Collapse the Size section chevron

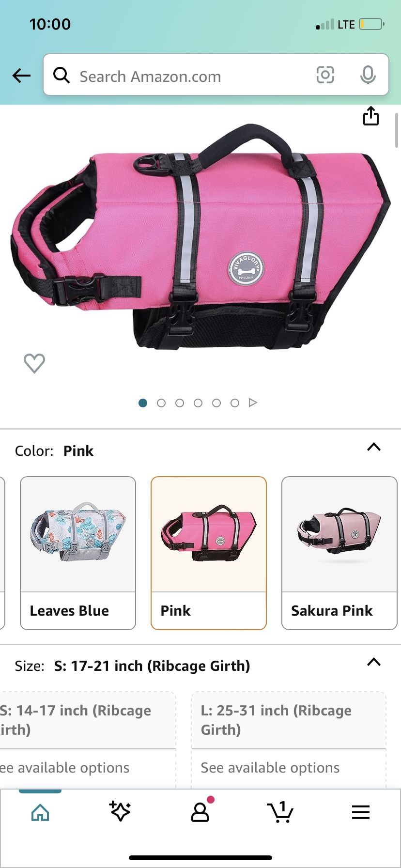374,662
